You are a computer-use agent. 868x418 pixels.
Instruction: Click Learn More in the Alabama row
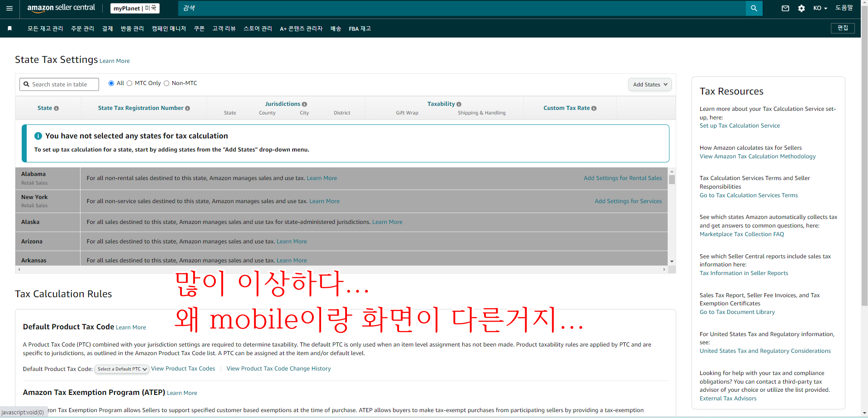[322, 178]
